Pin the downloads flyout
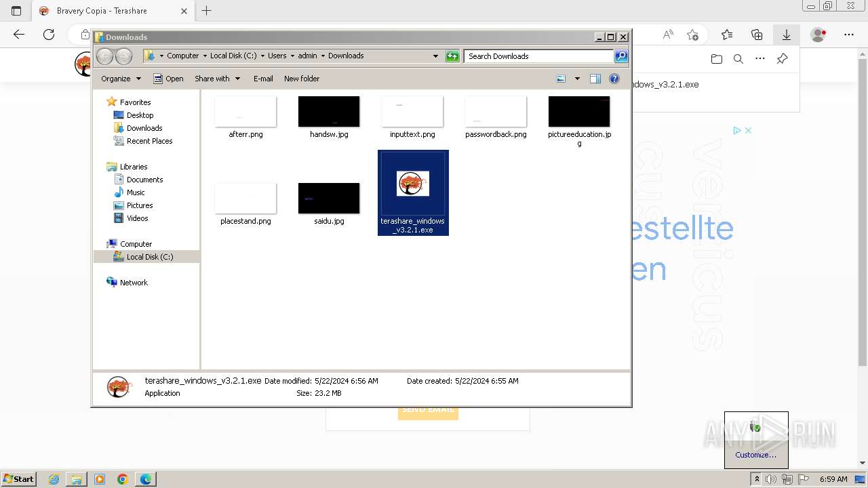The image size is (868, 488). 782,59
